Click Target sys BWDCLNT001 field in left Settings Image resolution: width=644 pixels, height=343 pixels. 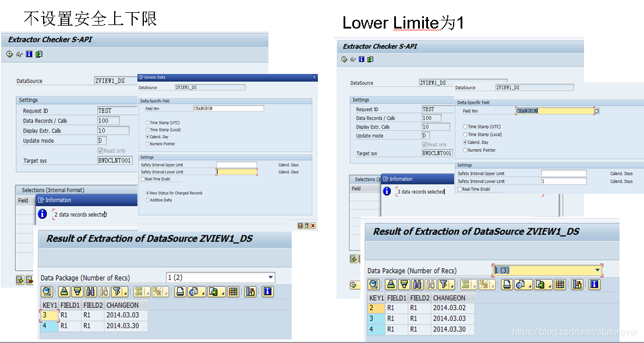[x=115, y=161]
